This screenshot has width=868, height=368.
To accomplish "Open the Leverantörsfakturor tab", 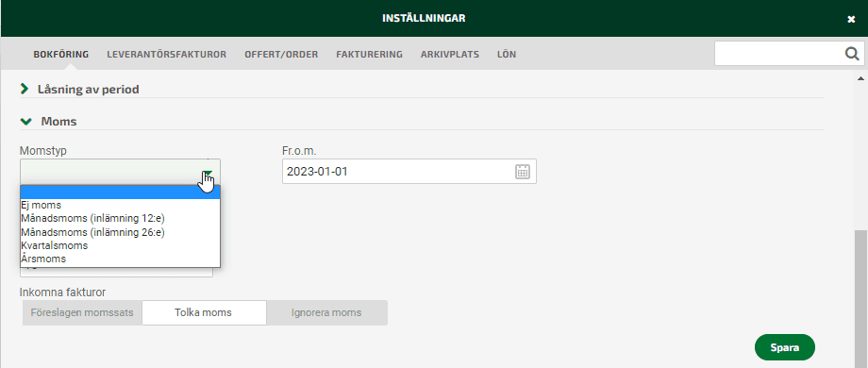I will click(x=167, y=54).
